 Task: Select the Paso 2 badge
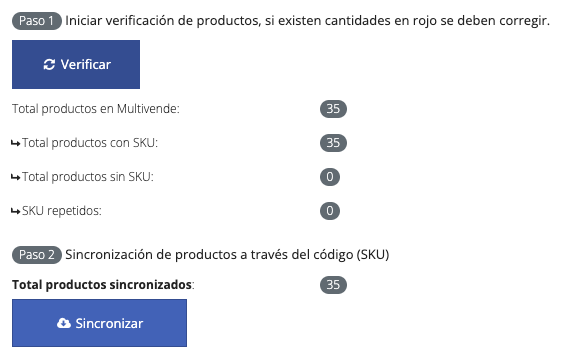pyautogui.click(x=37, y=255)
